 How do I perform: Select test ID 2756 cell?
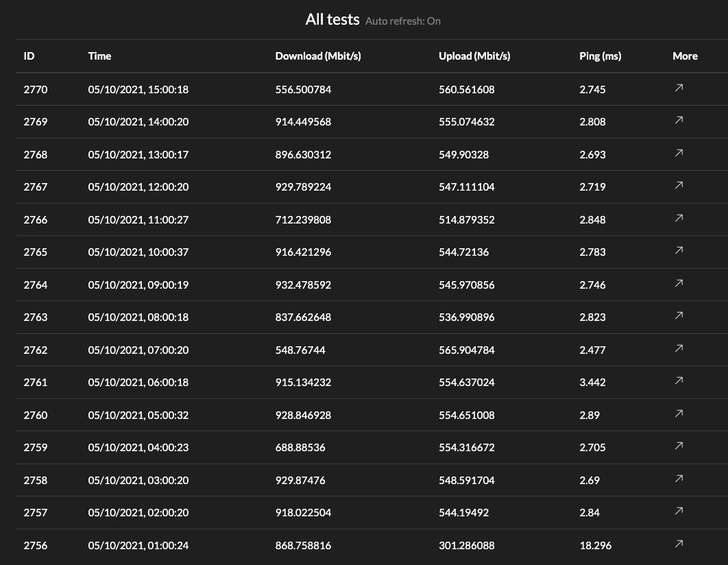coord(36,546)
